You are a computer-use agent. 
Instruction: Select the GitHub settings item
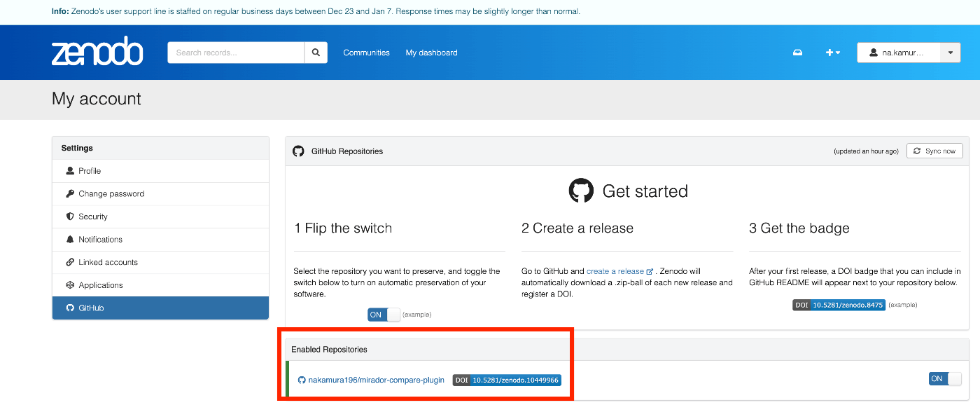(160, 308)
